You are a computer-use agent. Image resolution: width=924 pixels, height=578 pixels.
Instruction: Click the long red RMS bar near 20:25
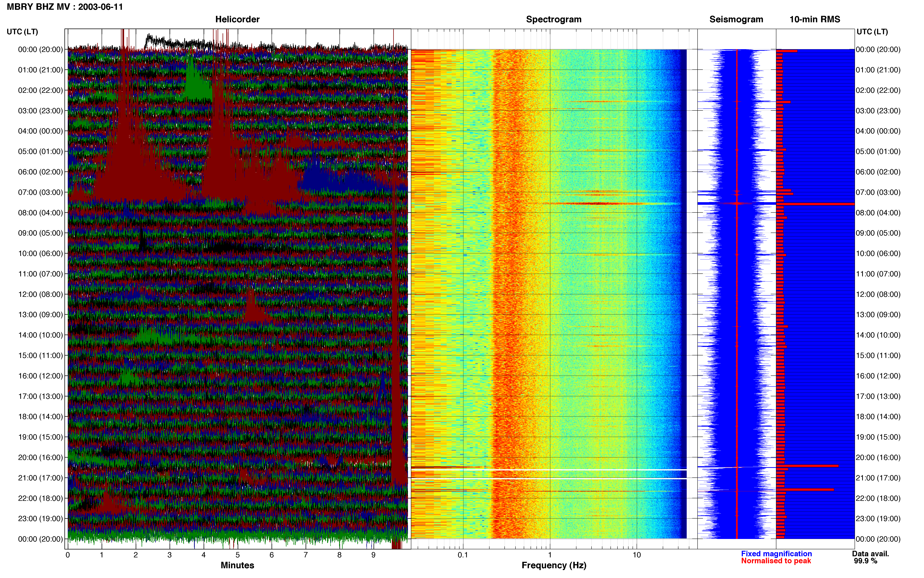[x=807, y=466]
